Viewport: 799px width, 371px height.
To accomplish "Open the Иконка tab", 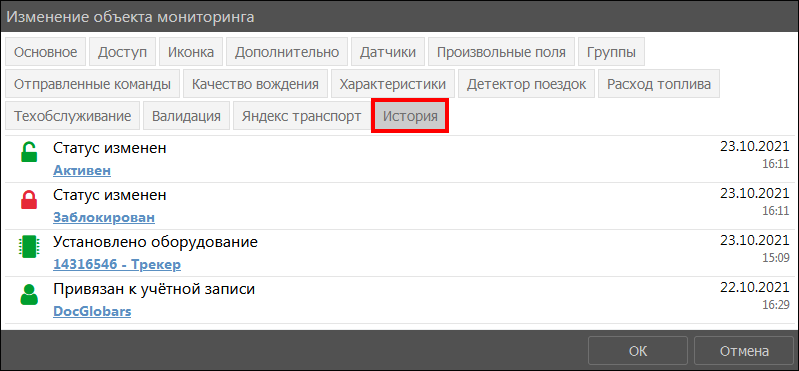I will tap(191, 52).
